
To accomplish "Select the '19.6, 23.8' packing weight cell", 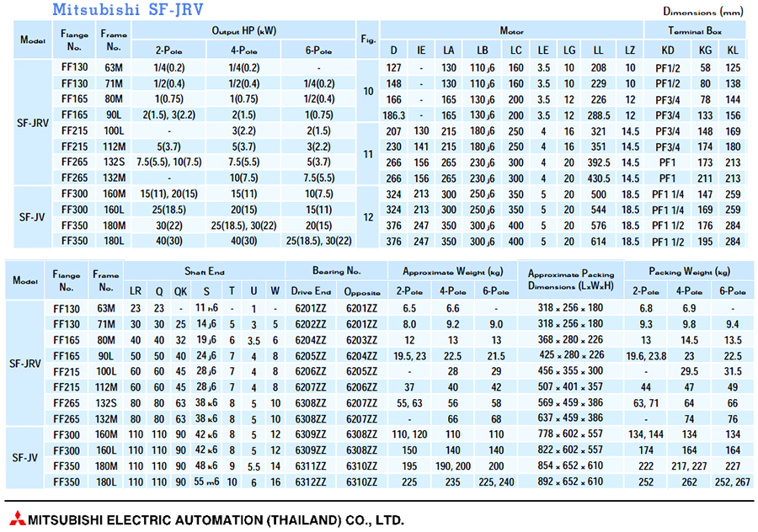I will coord(645,354).
